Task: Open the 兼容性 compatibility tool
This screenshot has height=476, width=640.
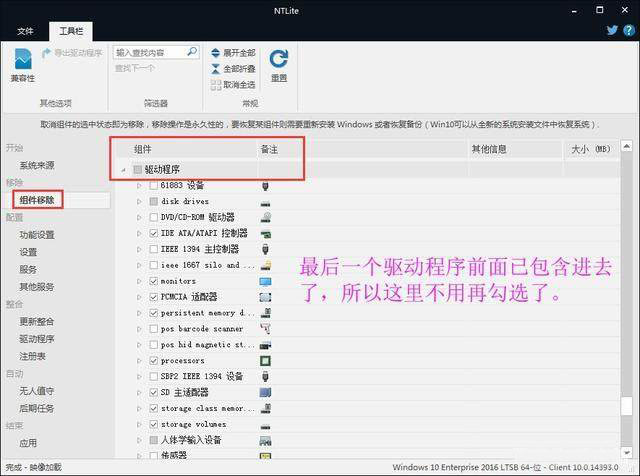Action: pyautogui.click(x=23, y=65)
